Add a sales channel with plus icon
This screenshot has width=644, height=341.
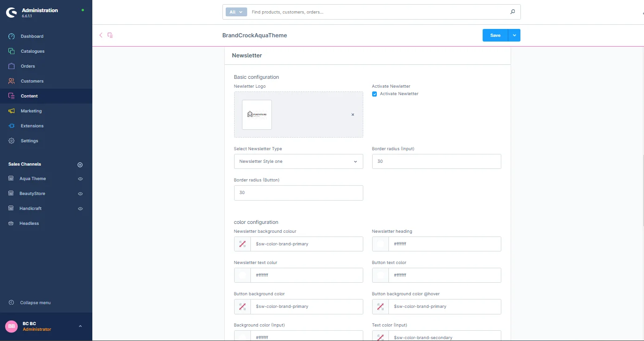pyautogui.click(x=80, y=165)
